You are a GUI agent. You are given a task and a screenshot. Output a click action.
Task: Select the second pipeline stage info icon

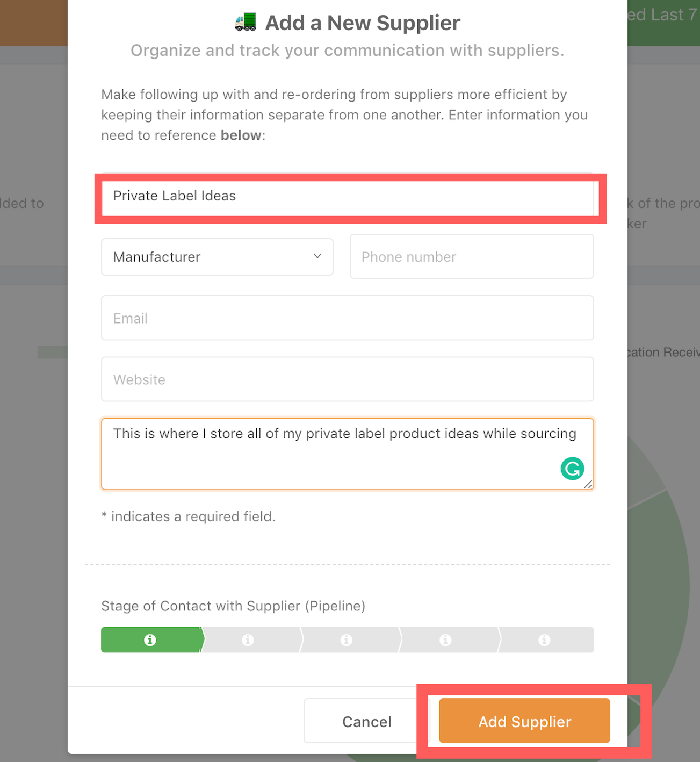point(248,640)
